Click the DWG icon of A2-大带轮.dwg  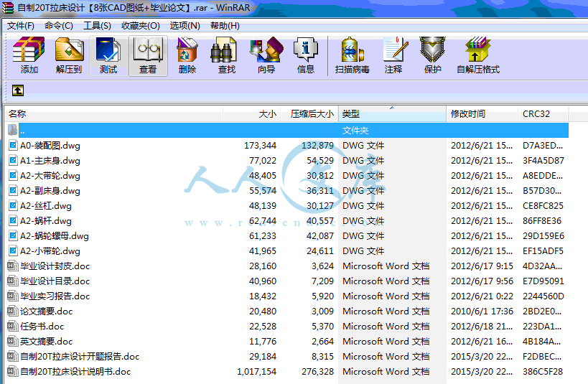coord(13,176)
